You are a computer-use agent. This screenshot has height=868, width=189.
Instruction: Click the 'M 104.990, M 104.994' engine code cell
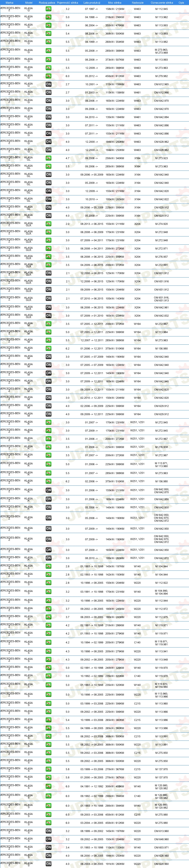(161, 592)
